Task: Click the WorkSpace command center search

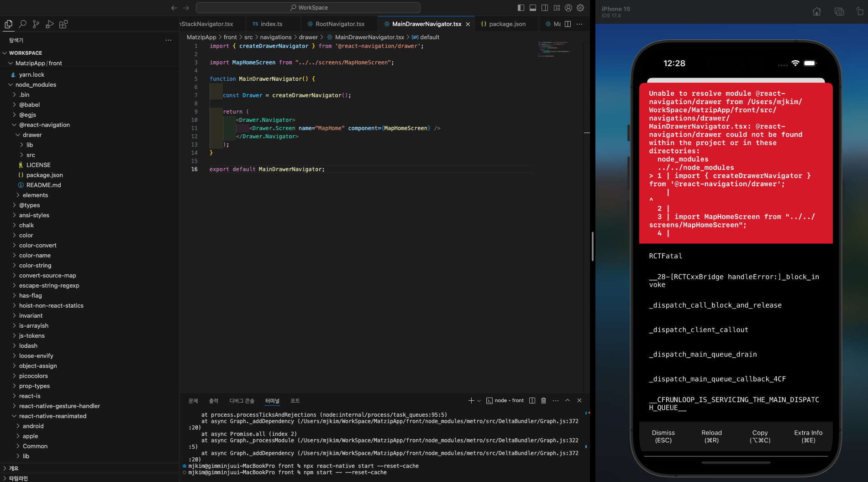Action: click(308, 8)
